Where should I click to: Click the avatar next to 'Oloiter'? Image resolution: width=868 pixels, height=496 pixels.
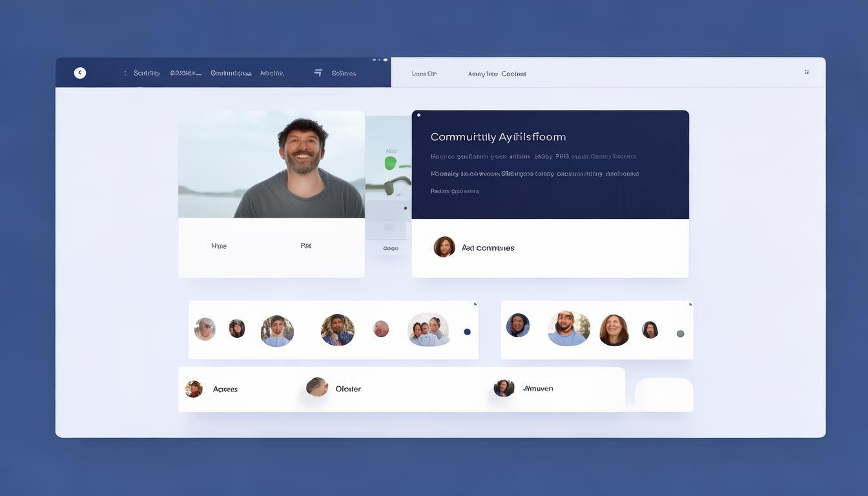317,387
